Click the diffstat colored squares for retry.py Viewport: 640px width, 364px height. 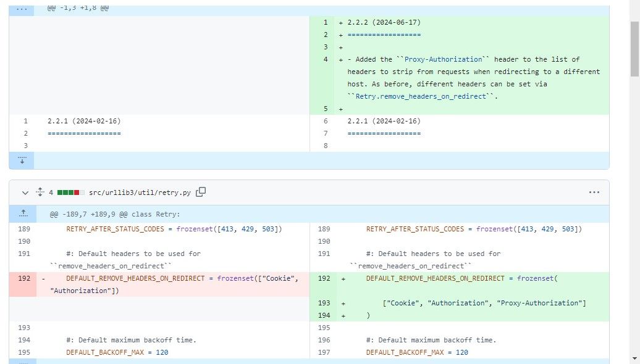[x=70, y=192]
